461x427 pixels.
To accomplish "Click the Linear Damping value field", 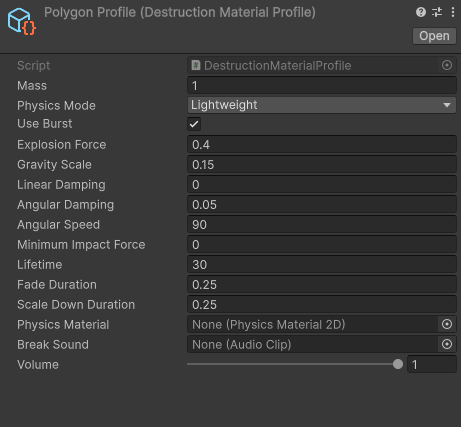I will coord(322,184).
